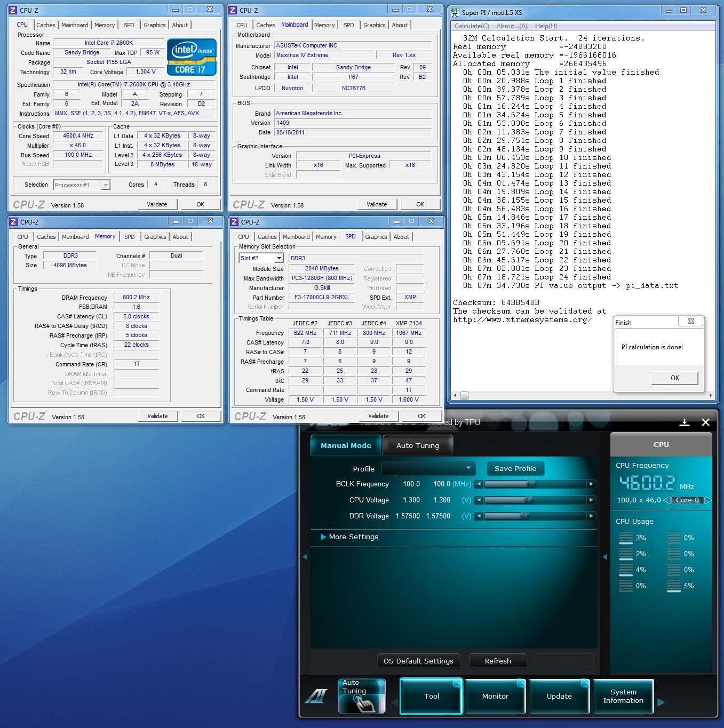Image resolution: width=724 pixels, height=728 pixels.
Task: Click the Super PI scrollbar right arrow
Action: click(x=711, y=396)
